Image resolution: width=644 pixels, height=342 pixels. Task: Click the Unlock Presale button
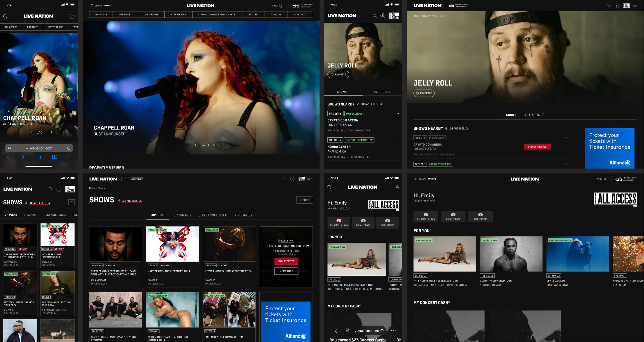(537, 146)
